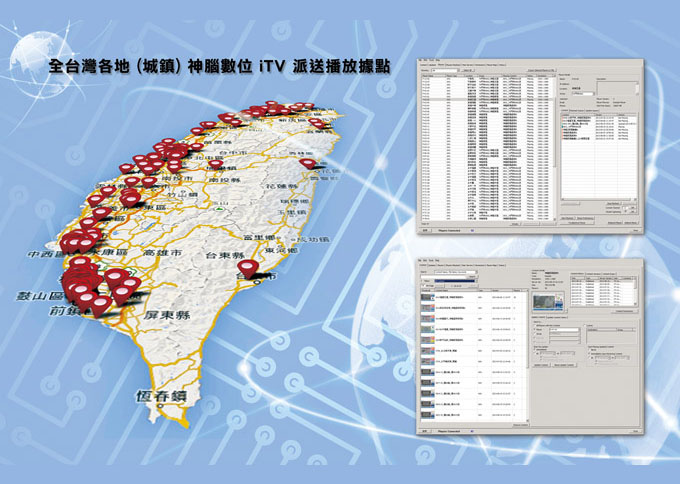This screenshot has height=484, width=680.
Task: Click the lone red pin near Taitung city
Action: coord(248,268)
